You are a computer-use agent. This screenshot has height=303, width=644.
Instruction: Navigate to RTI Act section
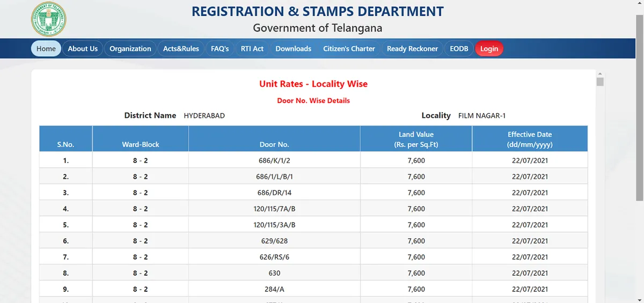(x=252, y=49)
